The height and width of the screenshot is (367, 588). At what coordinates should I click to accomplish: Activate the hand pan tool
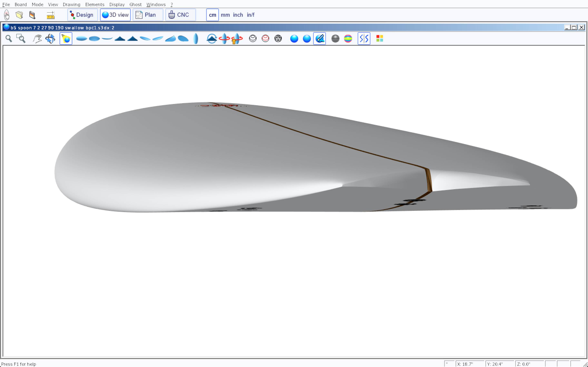pyautogui.click(x=37, y=39)
